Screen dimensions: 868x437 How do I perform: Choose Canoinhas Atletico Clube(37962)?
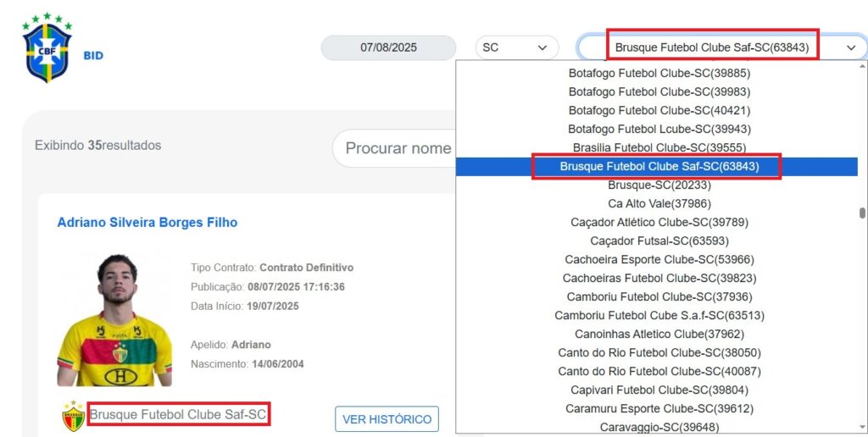point(659,335)
